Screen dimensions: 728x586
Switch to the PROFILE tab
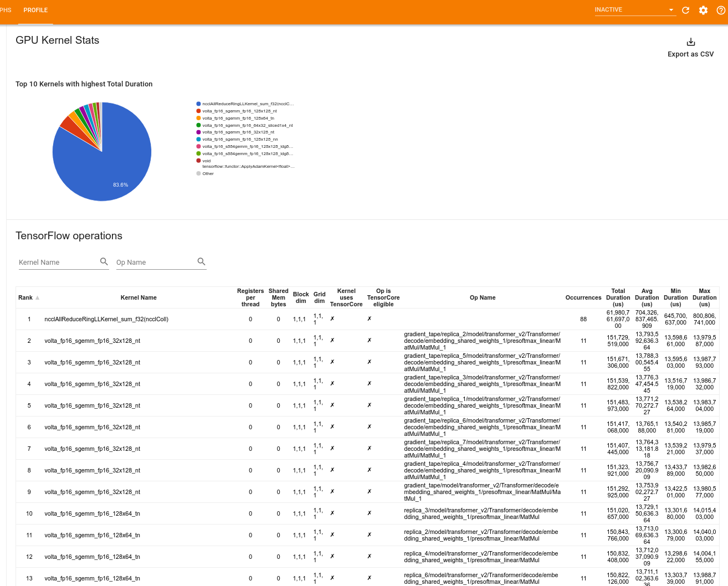pyautogui.click(x=35, y=10)
